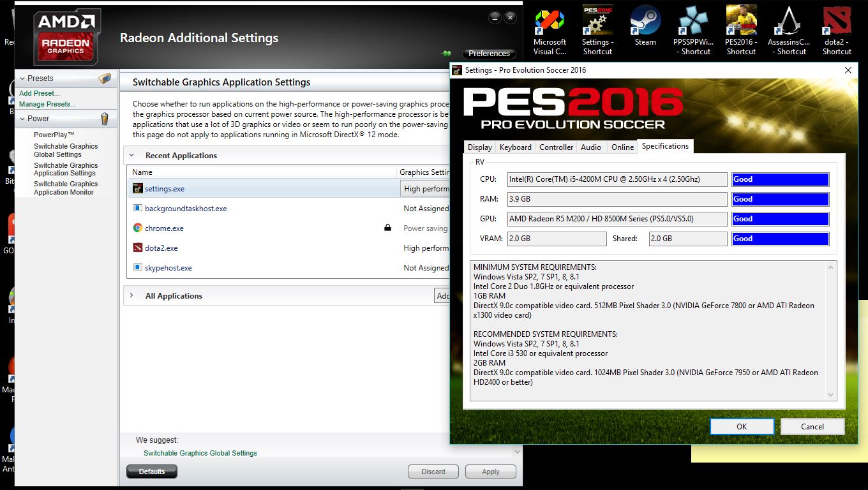Click the settings.exe application icon
This screenshot has height=490, width=868.
137,188
